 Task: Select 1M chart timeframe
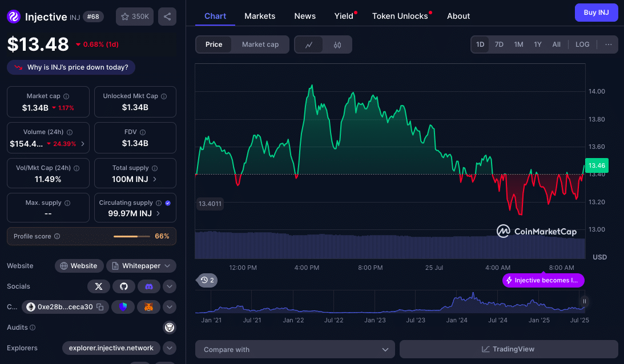point(518,45)
